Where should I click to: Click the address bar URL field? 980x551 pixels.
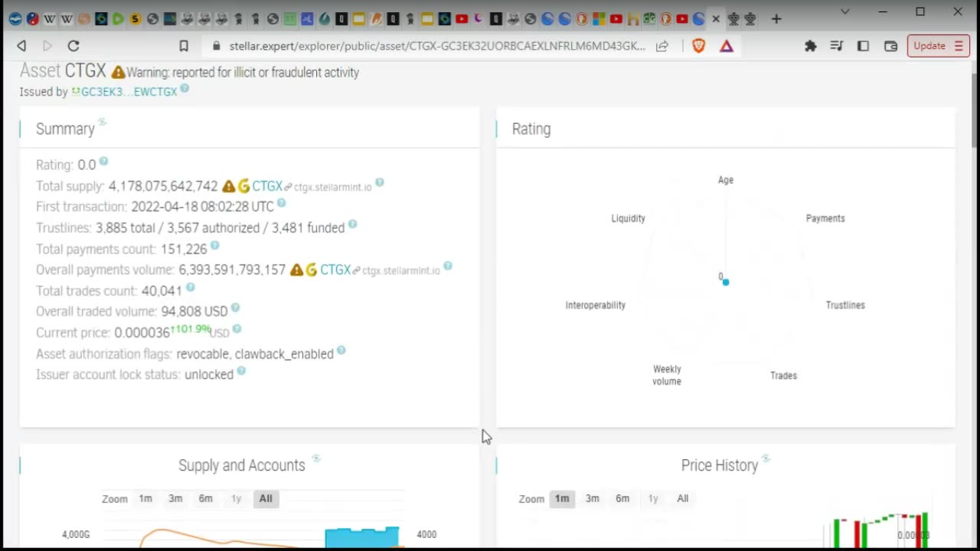[x=436, y=46]
